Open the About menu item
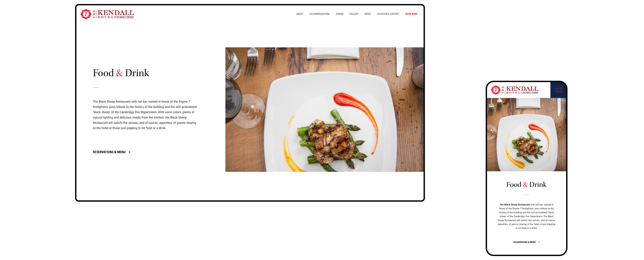The image size is (644, 260). click(300, 14)
